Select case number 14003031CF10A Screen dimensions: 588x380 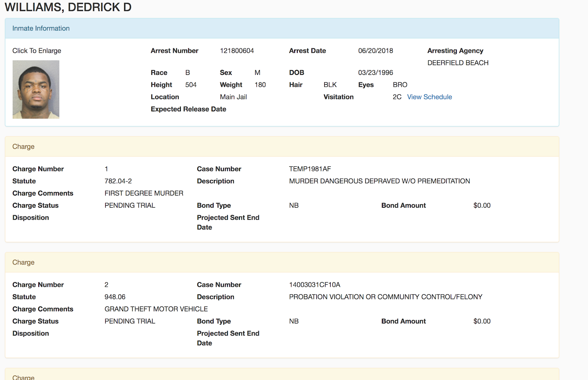point(315,285)
